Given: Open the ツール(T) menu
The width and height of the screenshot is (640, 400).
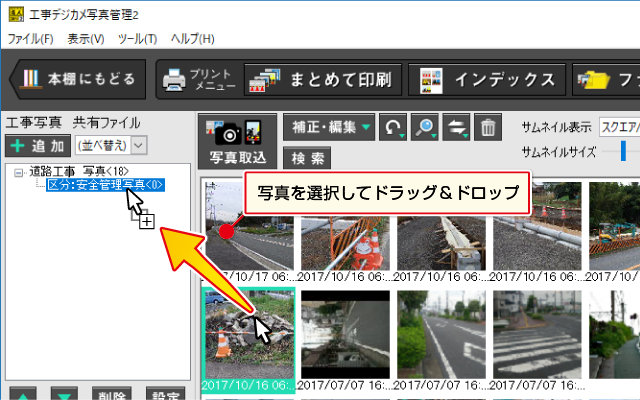Looking at the screenshot, I should (x=137, y=39).
